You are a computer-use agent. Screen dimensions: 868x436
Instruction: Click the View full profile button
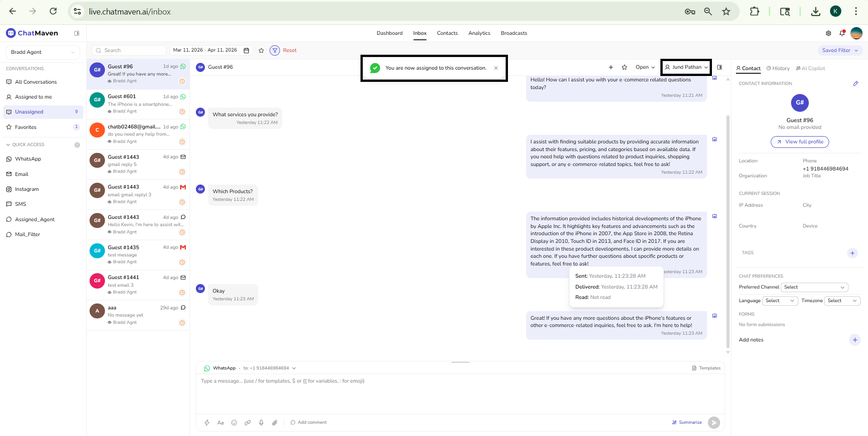tap(799, 142)
